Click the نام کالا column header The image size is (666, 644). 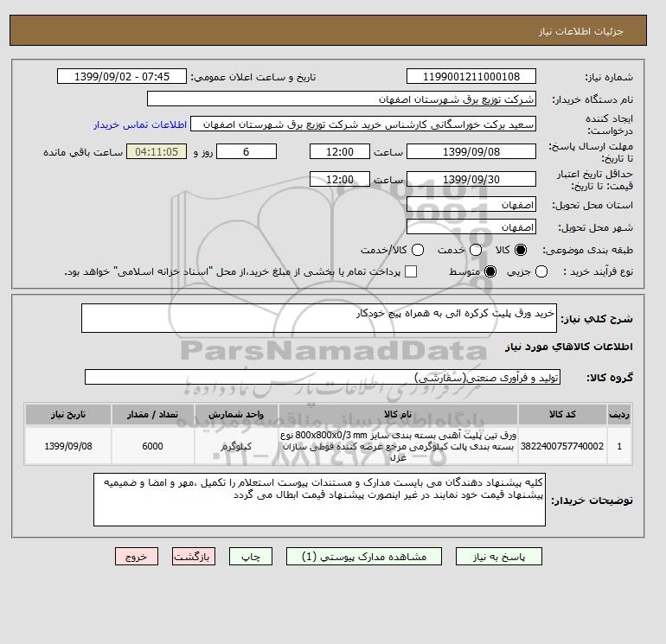pos(398,414)
